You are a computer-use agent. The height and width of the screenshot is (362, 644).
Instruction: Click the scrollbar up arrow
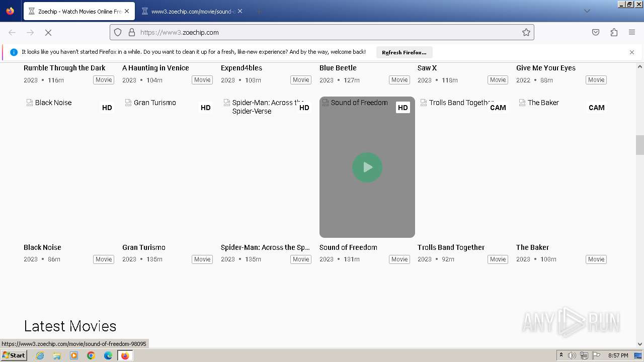(x=640, y=66)
